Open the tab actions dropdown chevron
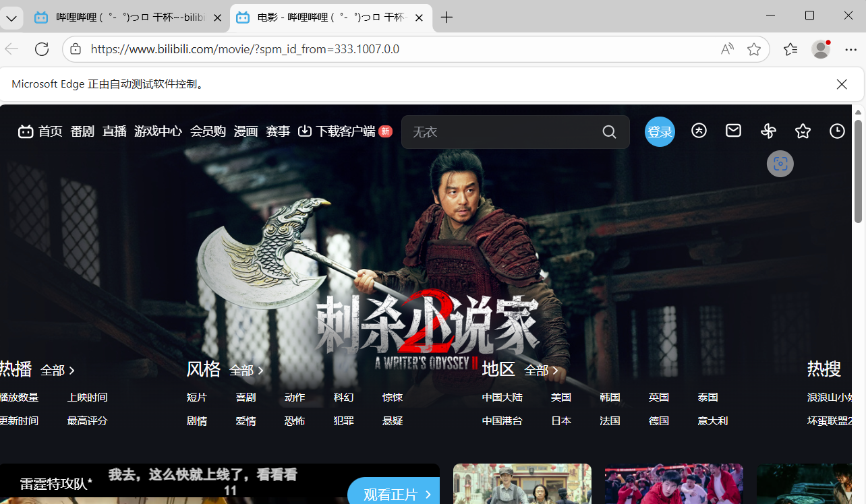866x504 pixels. point(11,18)
